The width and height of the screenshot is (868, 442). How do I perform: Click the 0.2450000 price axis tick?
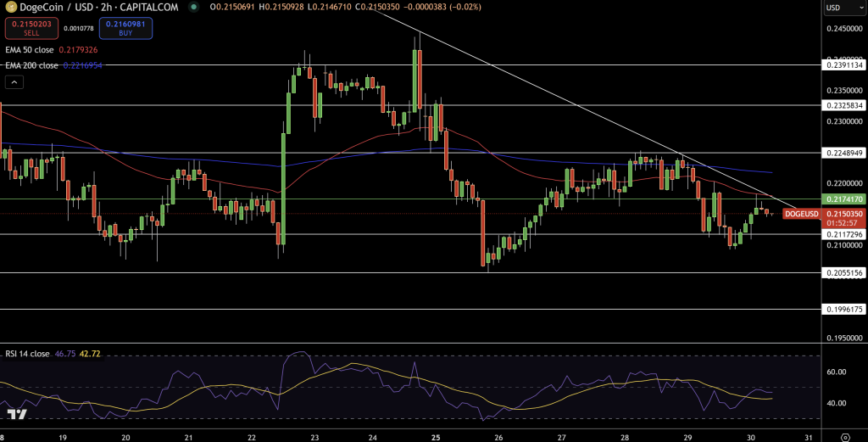[845, 28]
